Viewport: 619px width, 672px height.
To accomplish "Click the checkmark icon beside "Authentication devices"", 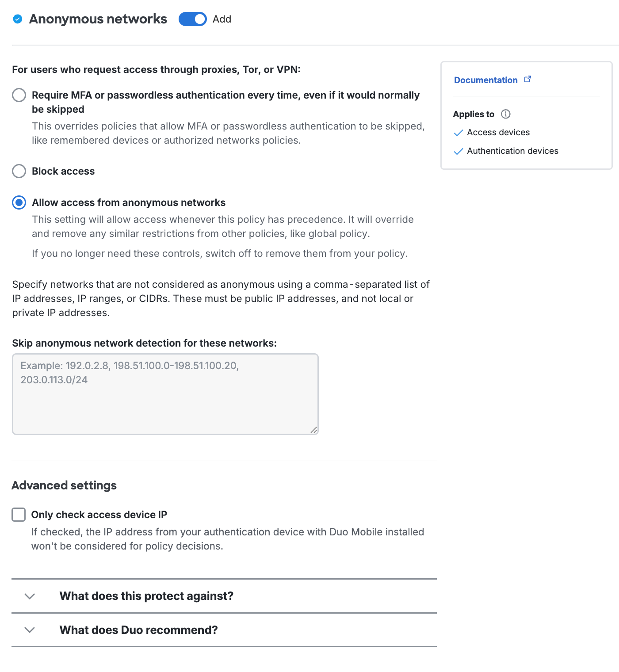I will (459, 151).
